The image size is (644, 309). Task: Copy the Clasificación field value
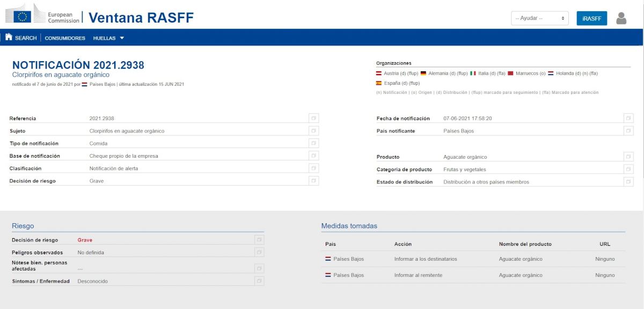coord(314,168)
